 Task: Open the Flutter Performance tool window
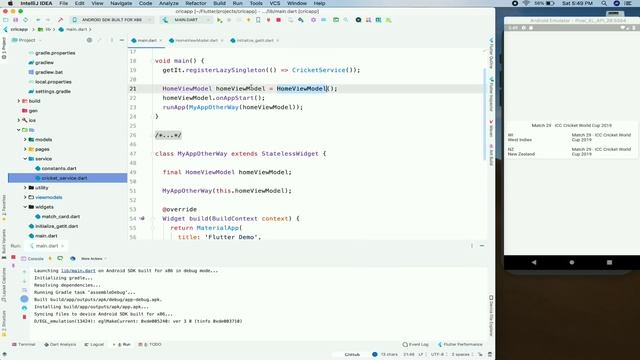(460, 344)
